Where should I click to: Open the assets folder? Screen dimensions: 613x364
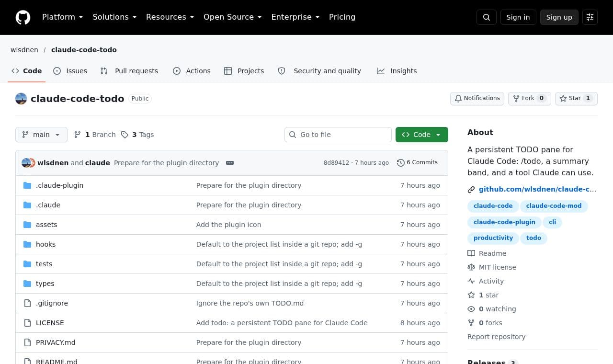[46, 225]
